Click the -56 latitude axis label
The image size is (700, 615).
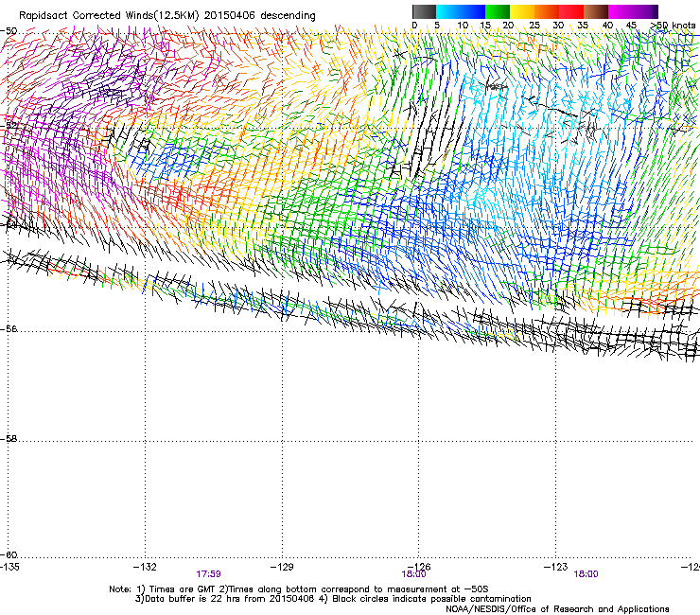tap(9, 329)
